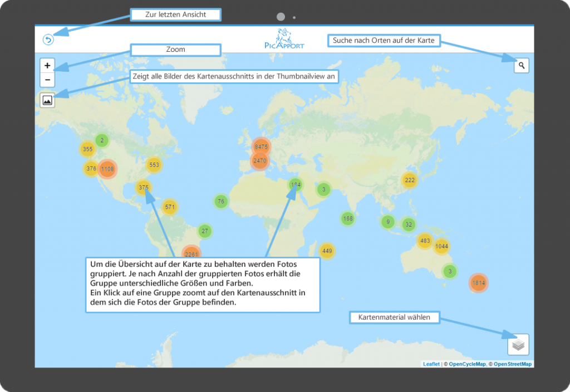The image size is (570, 392).
Task: Click the PicApport logo
Action: pyautogui.click(x=284, y=39)
